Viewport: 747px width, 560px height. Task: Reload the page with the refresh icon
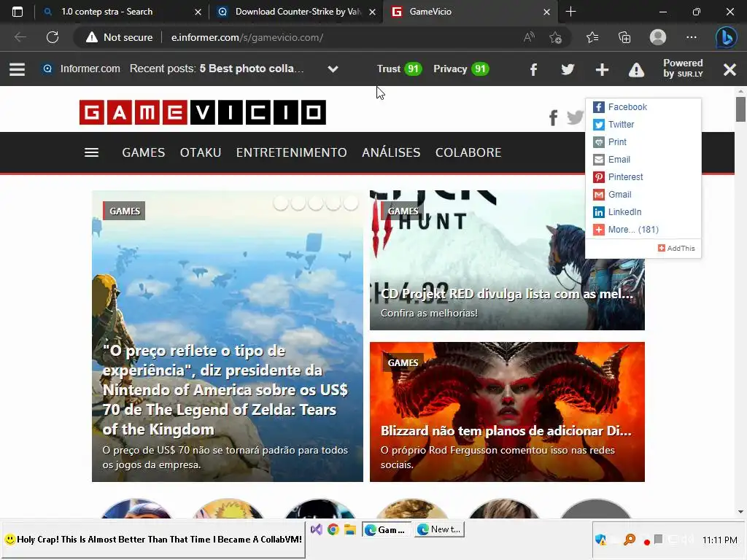click(x=53, y=37)
